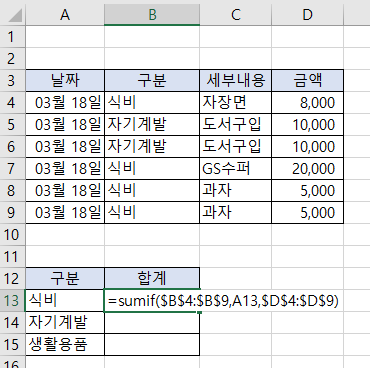Image resolution: width=370 pixels, height=368 pixels.
Task: Select column D header
Action: 307,15
